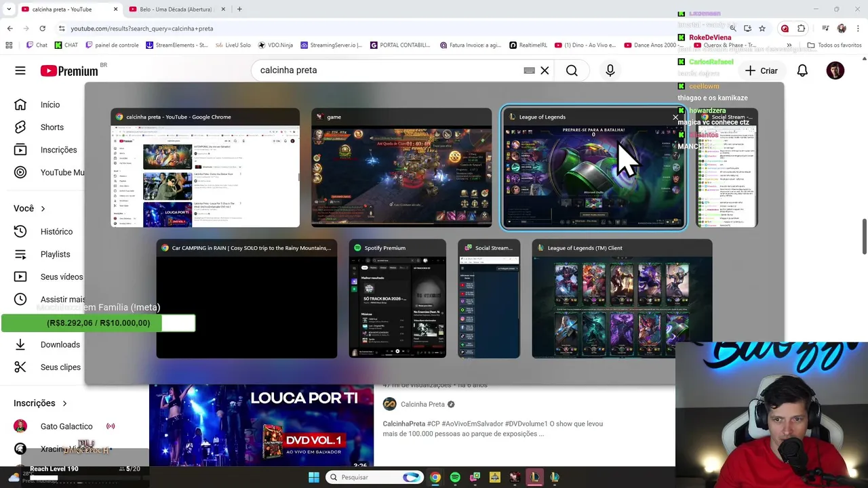Screen dimensions: 868x488
Task: Open the LOUCA POR TI video thumbnail
Action: coord(261,426)
